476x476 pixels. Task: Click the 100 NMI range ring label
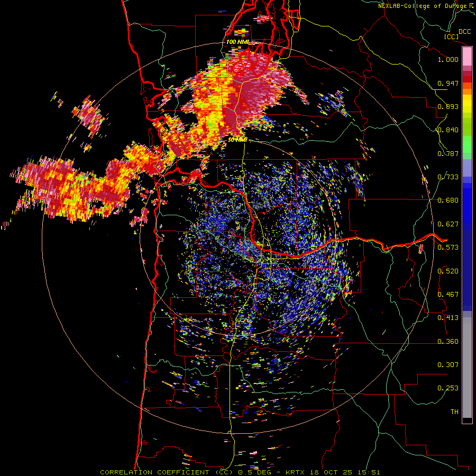coord(238,42)
